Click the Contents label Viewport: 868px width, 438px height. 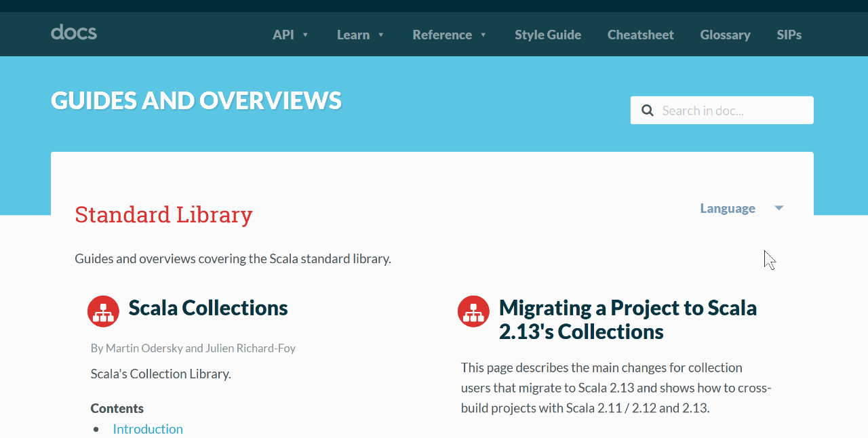coord(117,408)
